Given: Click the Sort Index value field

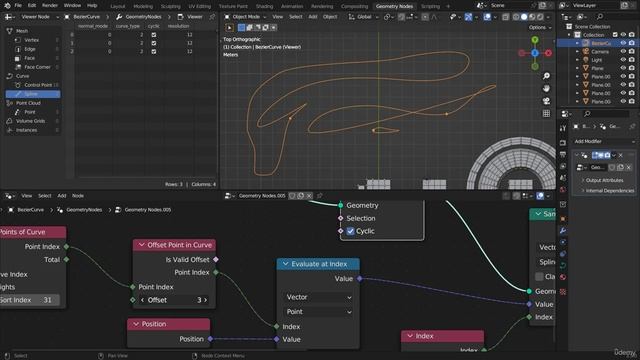Looking at the screenshot, I should coord(29,300).
